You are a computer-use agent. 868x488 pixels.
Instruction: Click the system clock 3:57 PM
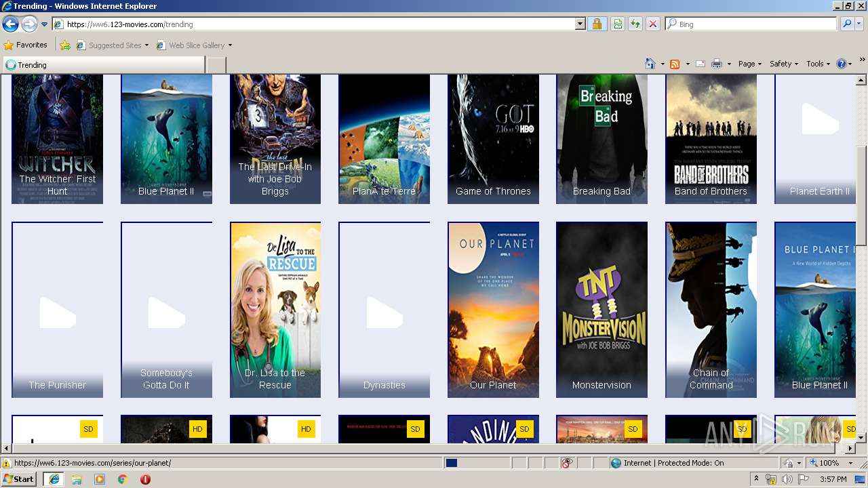click(x=833, y=479)
